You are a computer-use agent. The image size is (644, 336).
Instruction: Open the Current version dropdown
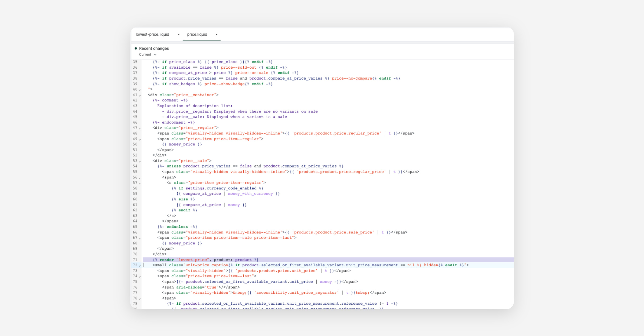[148, 55]
